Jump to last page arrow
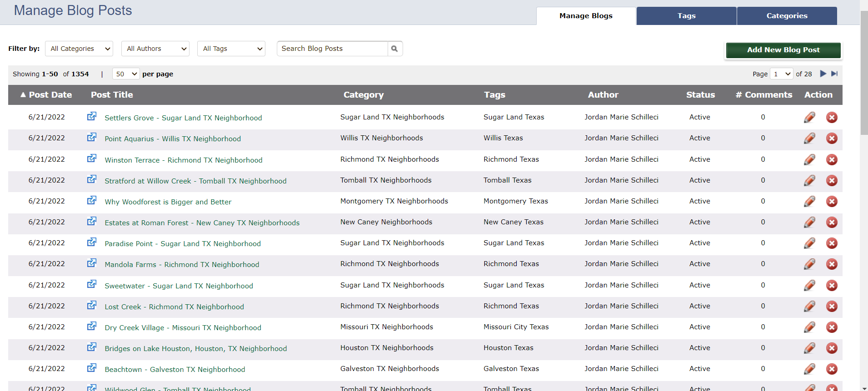Image resolution: width=868 pixels, height=391 pixels. (834, 74)
